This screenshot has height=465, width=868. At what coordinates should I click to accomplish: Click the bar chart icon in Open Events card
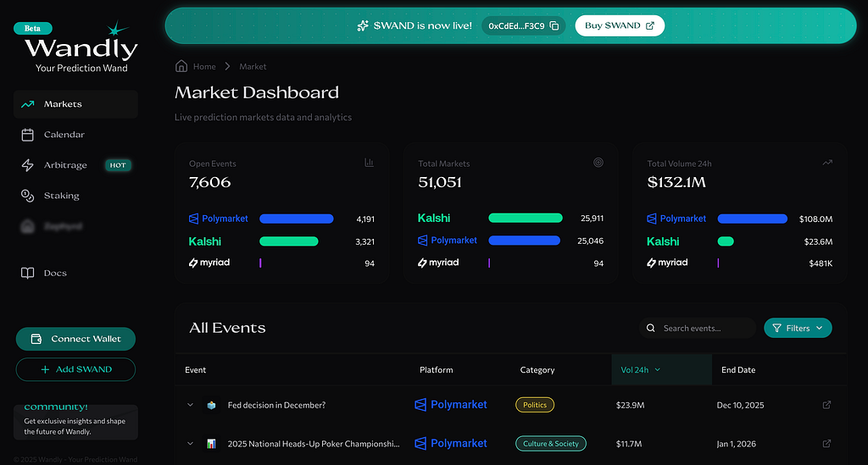tap(370, 163)
